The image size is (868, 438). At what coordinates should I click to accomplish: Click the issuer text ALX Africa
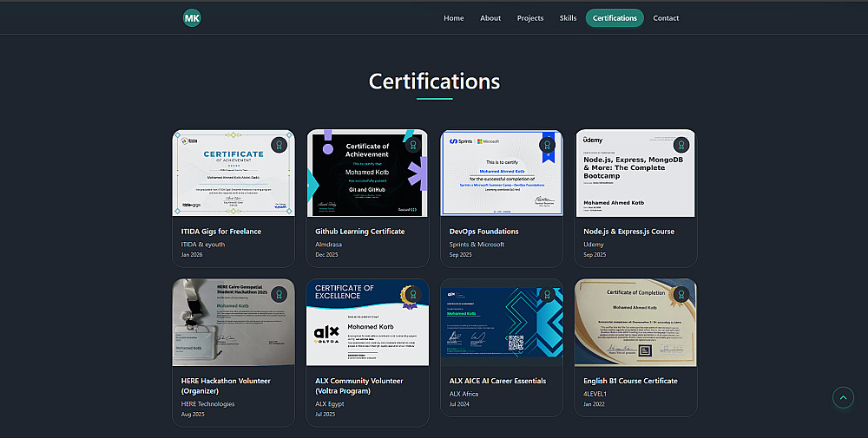(464, 394)
